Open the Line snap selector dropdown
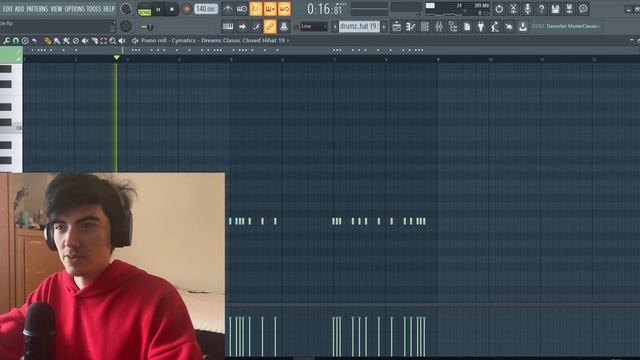 (x=313, y=27)
